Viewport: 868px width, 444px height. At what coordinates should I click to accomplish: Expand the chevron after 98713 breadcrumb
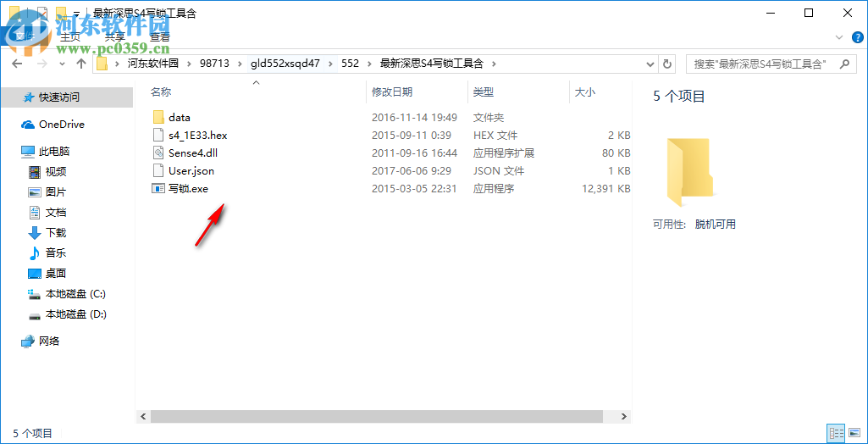click(x=240, y=64)
